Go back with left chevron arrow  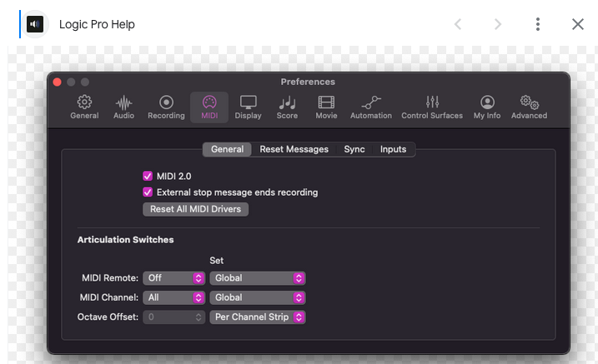click(x=458, y=24)
